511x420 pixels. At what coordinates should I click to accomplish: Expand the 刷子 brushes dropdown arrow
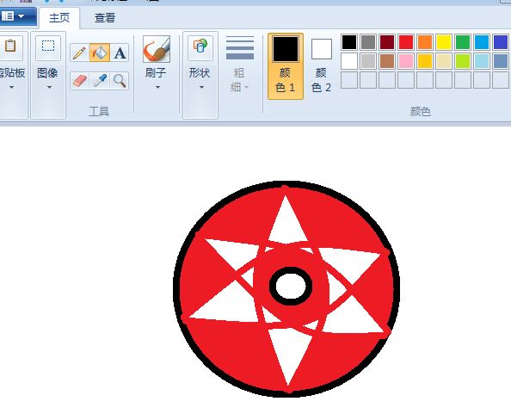157,88
